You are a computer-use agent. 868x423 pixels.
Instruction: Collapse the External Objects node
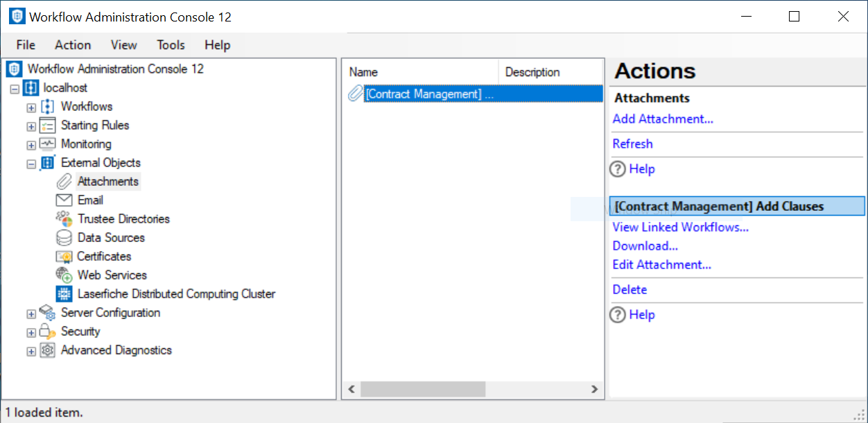tap(31, 164)
